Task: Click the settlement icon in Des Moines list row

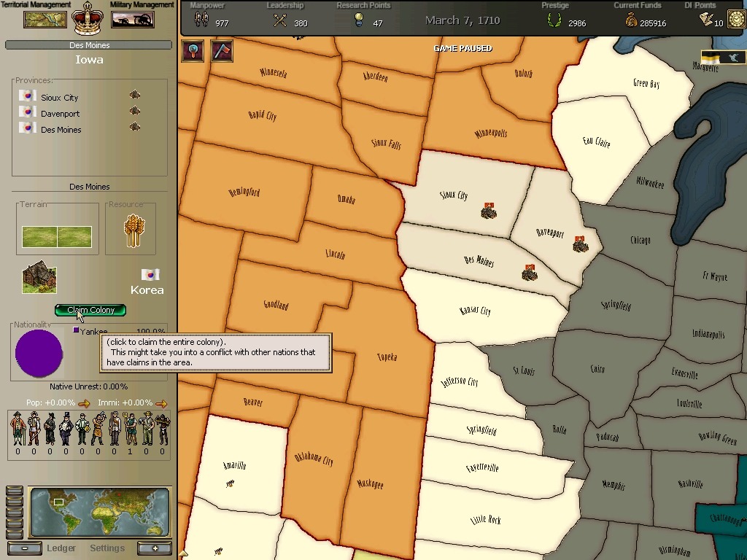Action: [x=135, y=126]
